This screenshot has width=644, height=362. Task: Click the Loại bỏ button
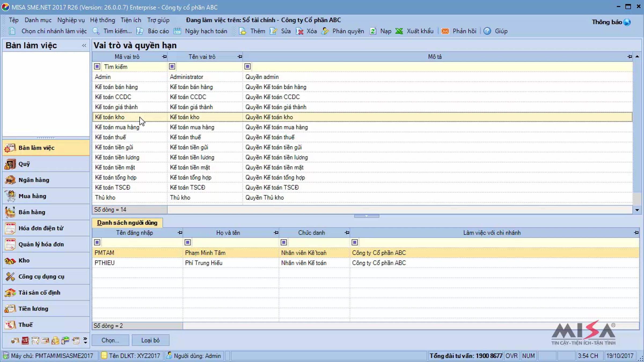tap(151, 340)
